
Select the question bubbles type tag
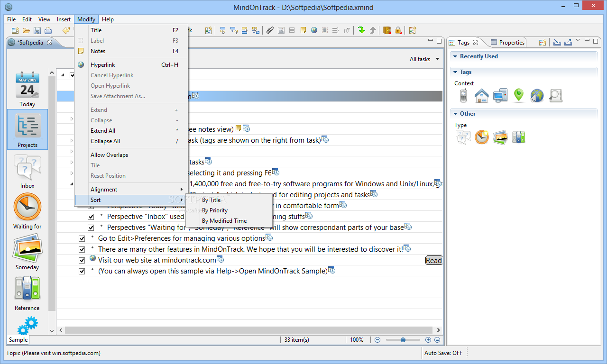[x=463, y=137]
